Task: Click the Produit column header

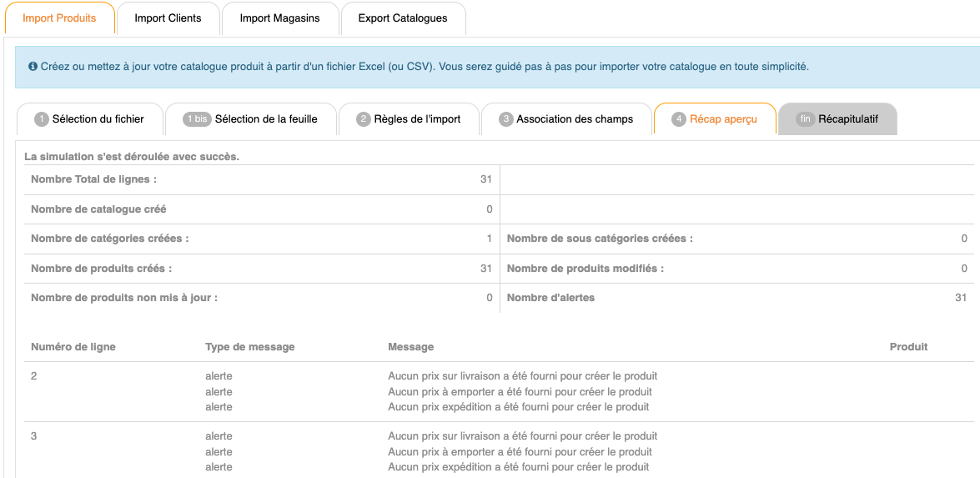Action: click(908, 347)
